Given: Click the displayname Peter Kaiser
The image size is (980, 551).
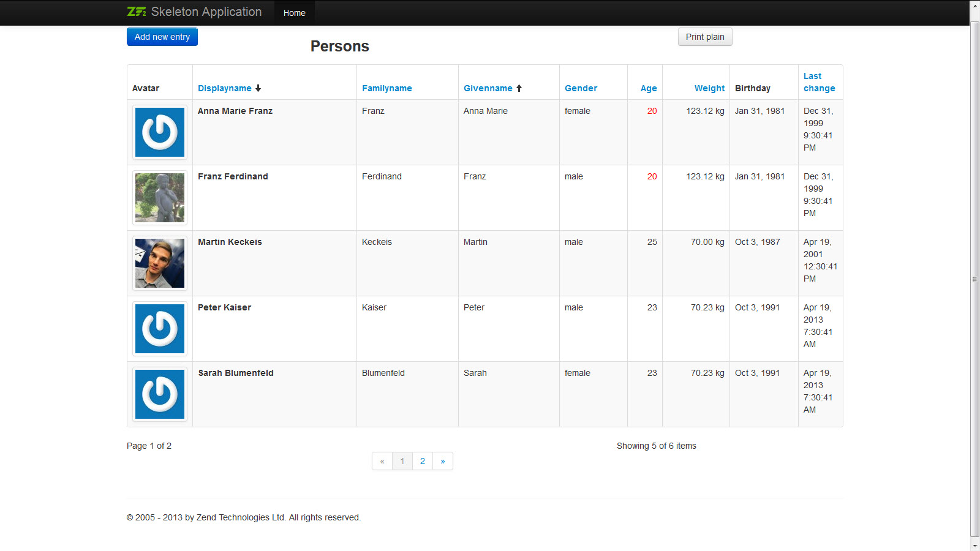Looking at the screenshot, I should (224, 307).
